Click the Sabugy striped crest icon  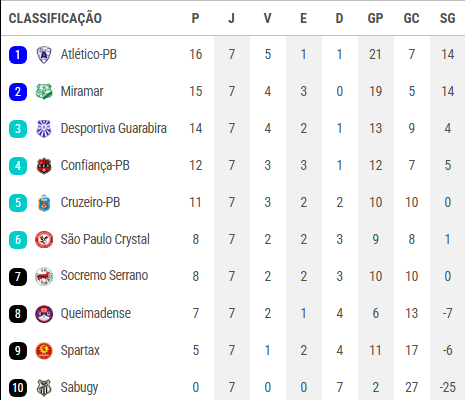pos(44,388)
